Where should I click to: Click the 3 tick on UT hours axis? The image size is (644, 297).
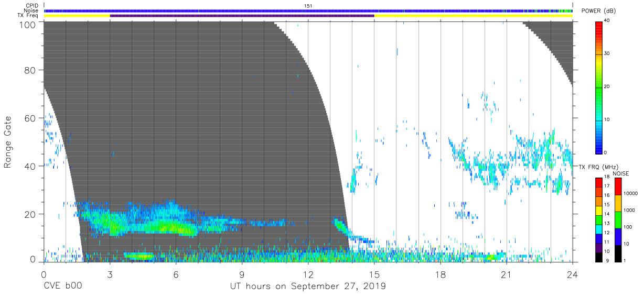tap(110, 274)
